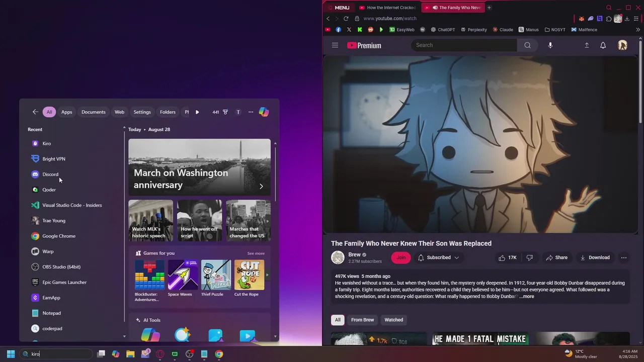Reload the YouTube page
This screenshot has width=644, height=362.
pos(346,19)
